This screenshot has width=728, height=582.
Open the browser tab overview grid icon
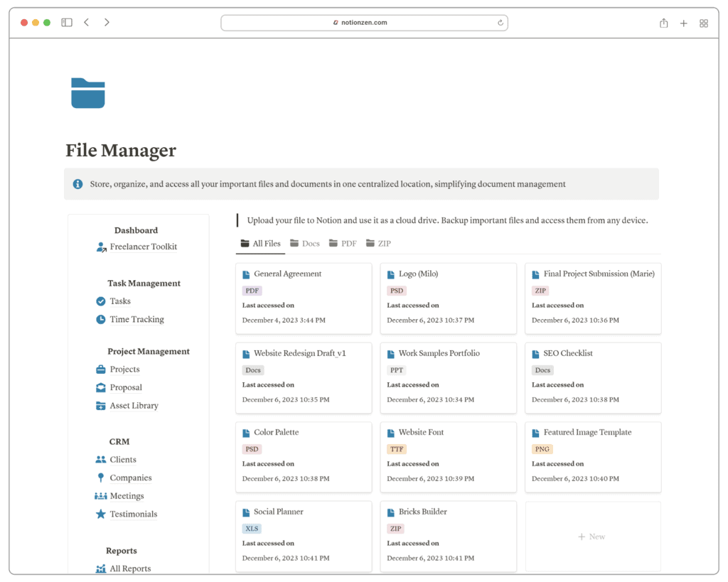click(x=704, y=23)
